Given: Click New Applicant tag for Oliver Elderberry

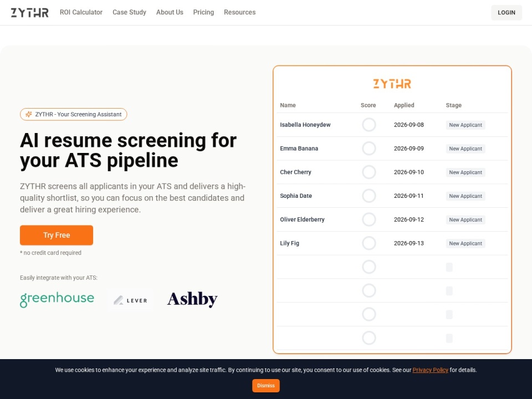Looking at the screenshot, I should [x=465, y=220].
